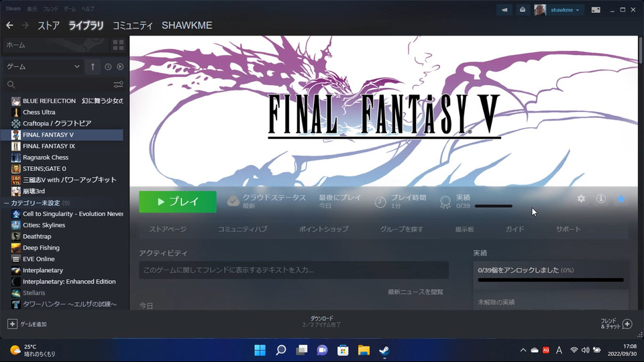Screen dimensions: 644x362
Task: Open taskbar search magnifier
Action: click(281, 350)
